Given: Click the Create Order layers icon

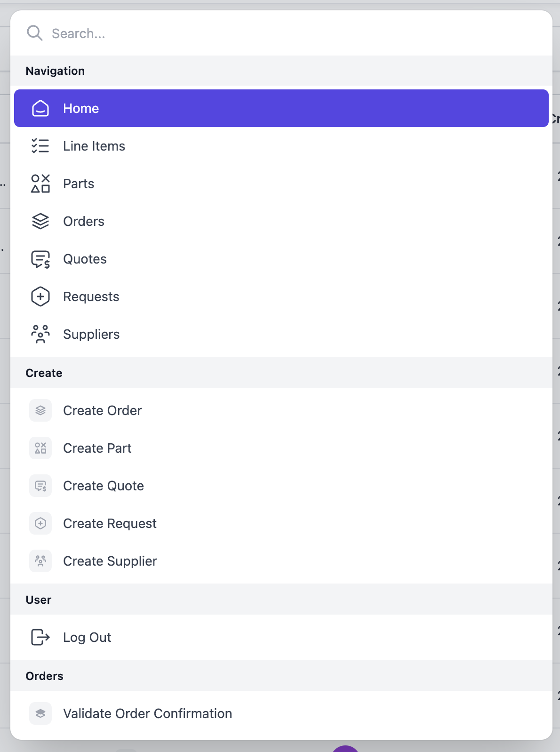Looking at the screenshot, I should pyautogui.click(x=40, y=410).
